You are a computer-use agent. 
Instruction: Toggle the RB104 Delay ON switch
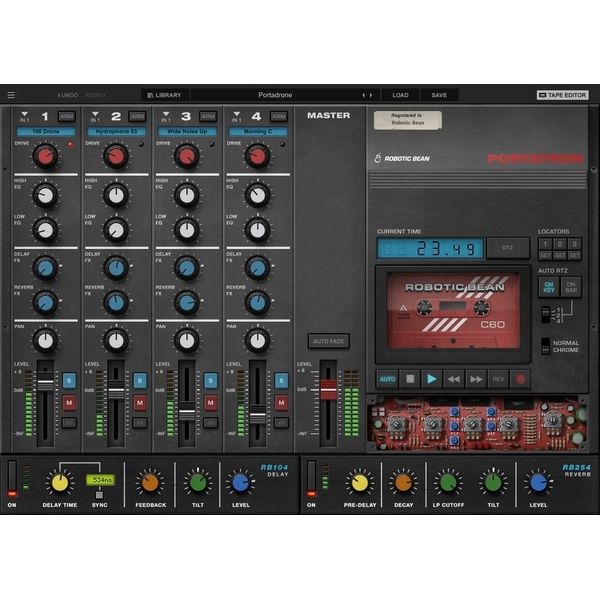[12, 479]
